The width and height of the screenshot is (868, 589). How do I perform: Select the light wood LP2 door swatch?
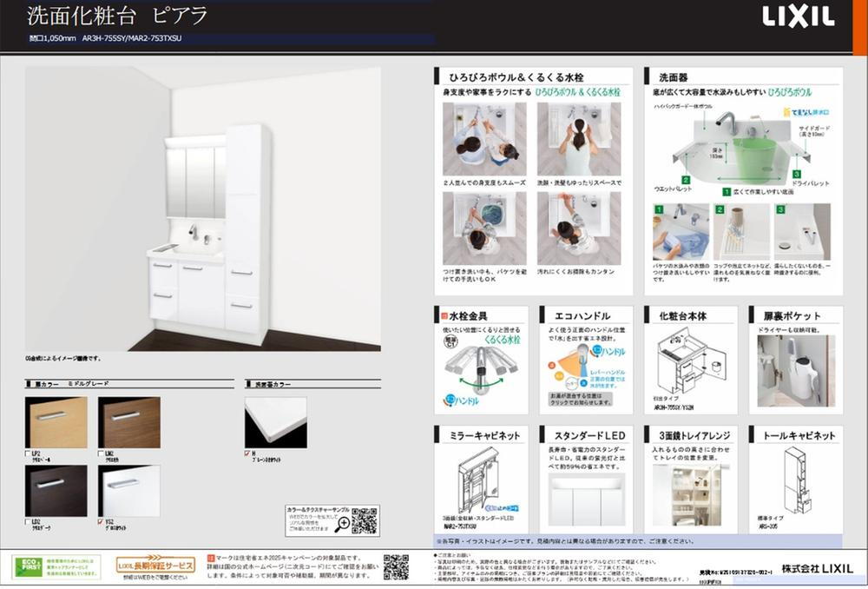click(56, 422)
